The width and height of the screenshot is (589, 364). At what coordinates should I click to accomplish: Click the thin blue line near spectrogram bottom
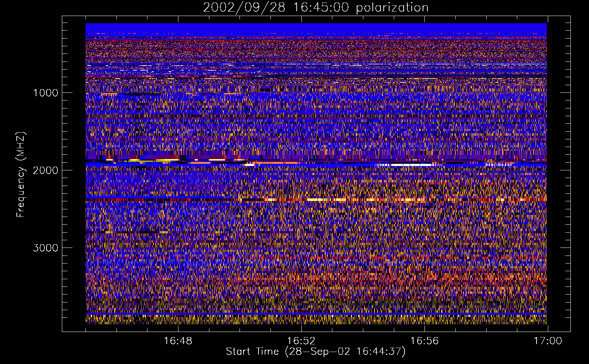pyautogui.click(x=316, y=313)
